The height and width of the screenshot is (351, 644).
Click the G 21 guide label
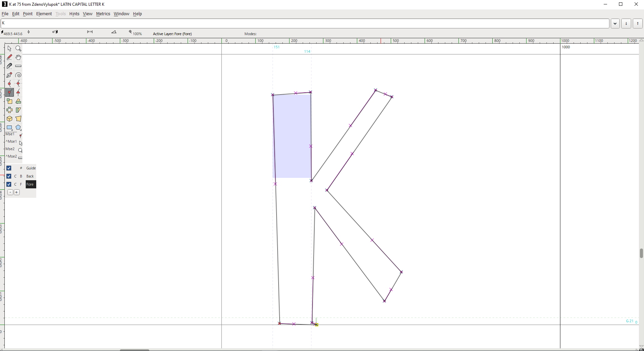[630, 321]
